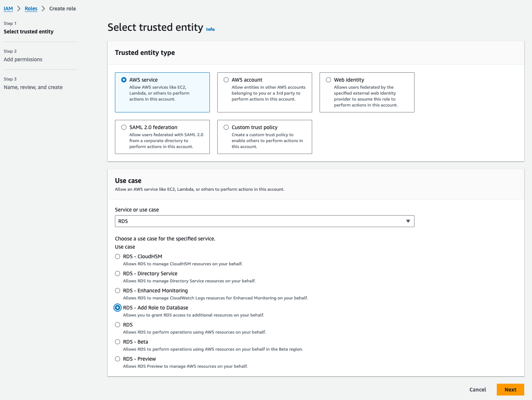
Task: Click the dropdown arrow on the RDS selector
Action: click(x=408, y=221)
